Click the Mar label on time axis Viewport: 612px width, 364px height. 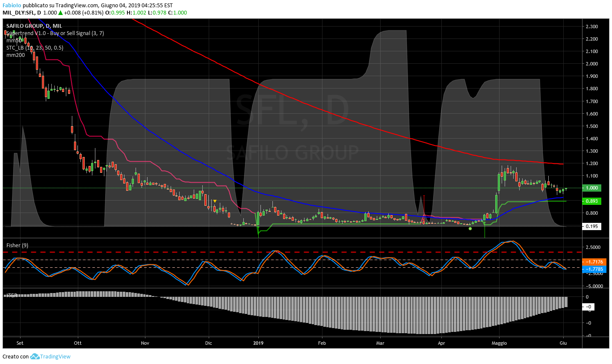click(x=380, y=343)
